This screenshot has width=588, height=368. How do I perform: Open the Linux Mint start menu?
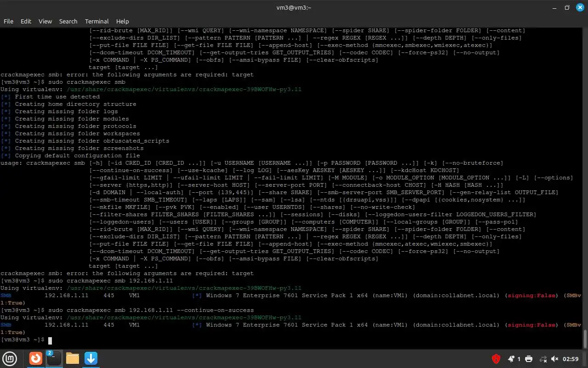(10, 358)
